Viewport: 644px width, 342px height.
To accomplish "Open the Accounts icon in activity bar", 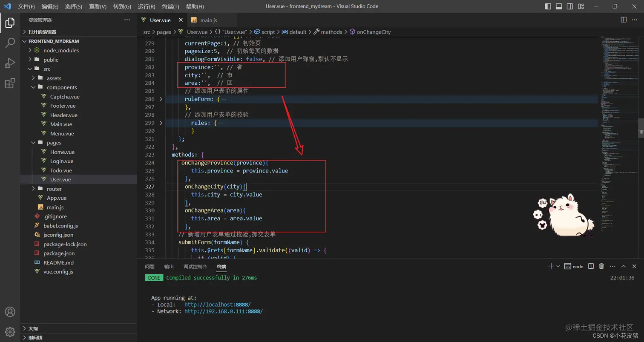I will [x=10, y=312].
